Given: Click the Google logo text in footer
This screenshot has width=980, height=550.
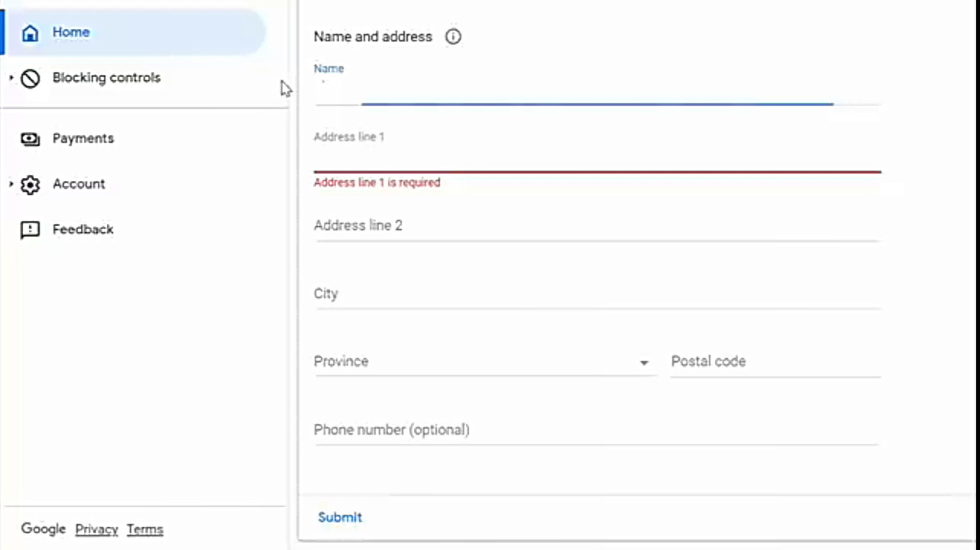Looking at the screenshot, I should (44, 529).
